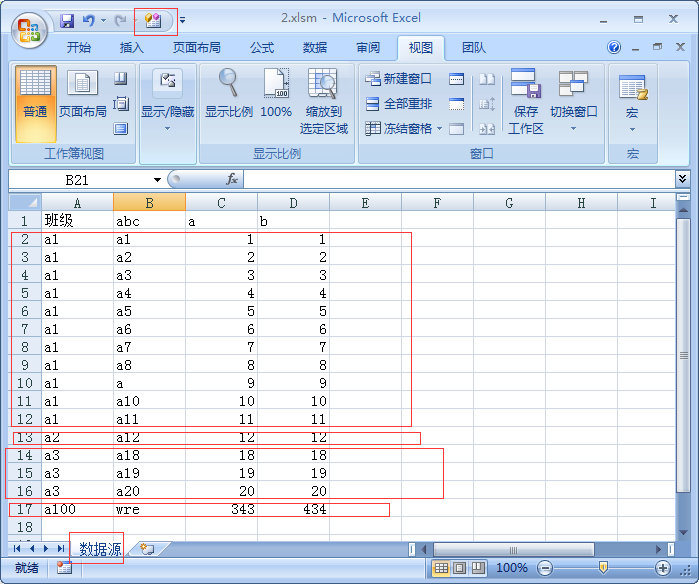Viewport: 699px width, 584px height.
Task: Go to last sheet navigation arrow
Action: point(61,549)
